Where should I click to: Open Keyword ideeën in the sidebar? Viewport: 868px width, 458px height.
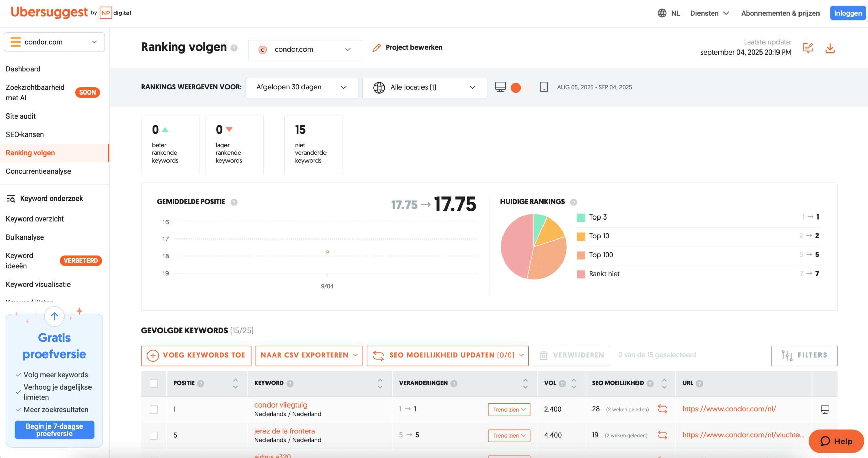coord(19,261)
